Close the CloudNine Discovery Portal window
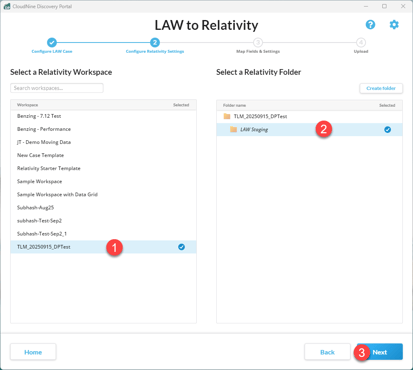 (x=403, y=6)
